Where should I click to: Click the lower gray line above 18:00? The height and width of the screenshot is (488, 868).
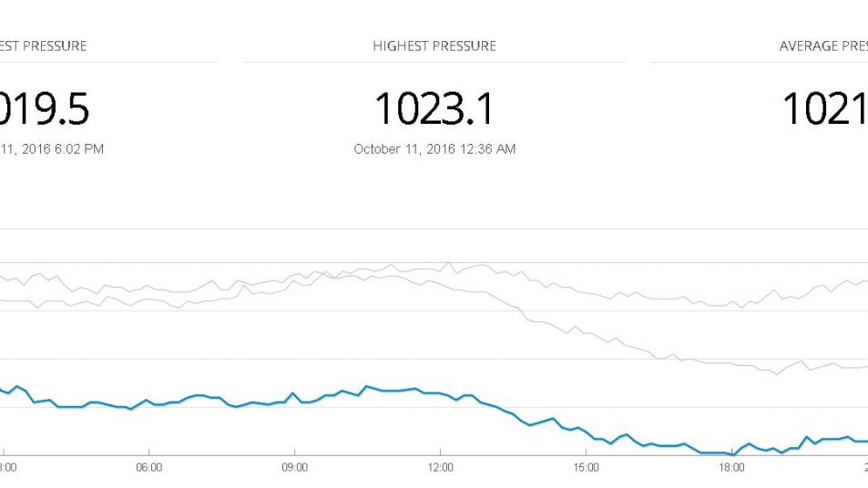[x=731, y=364]
